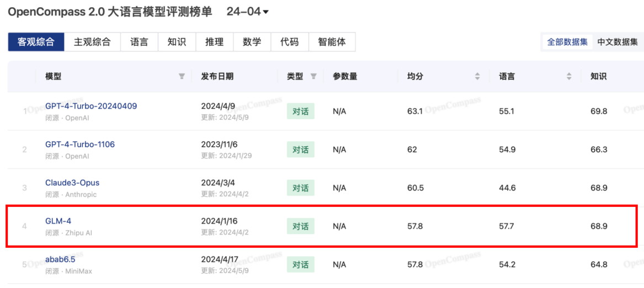Click the 对话 tag in GPT-4-Turbo-20240409 row

(300, 111)
